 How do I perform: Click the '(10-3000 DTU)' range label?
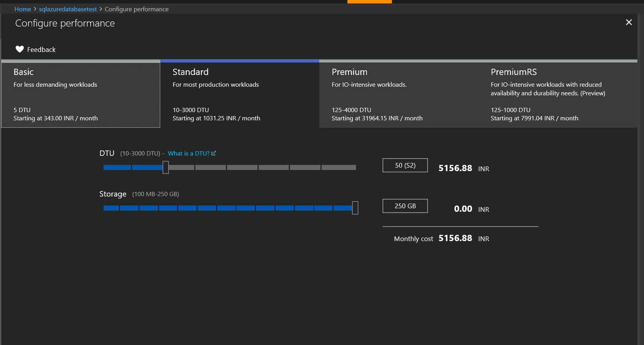pyautogui.click(x=140, y=153)
